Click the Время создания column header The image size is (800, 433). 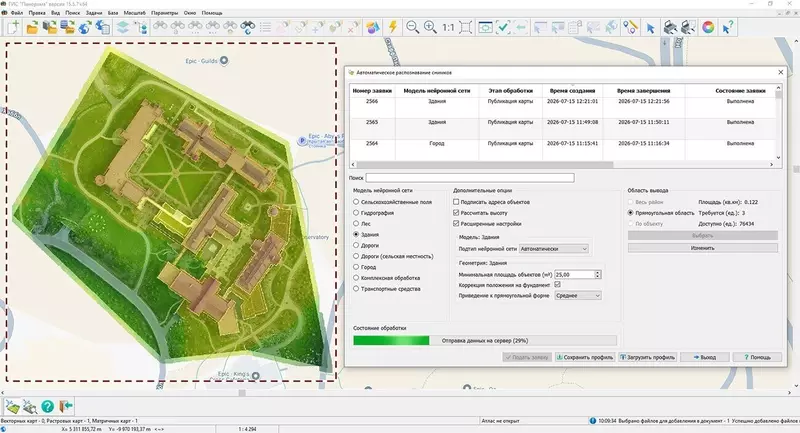tap(572, 91)
